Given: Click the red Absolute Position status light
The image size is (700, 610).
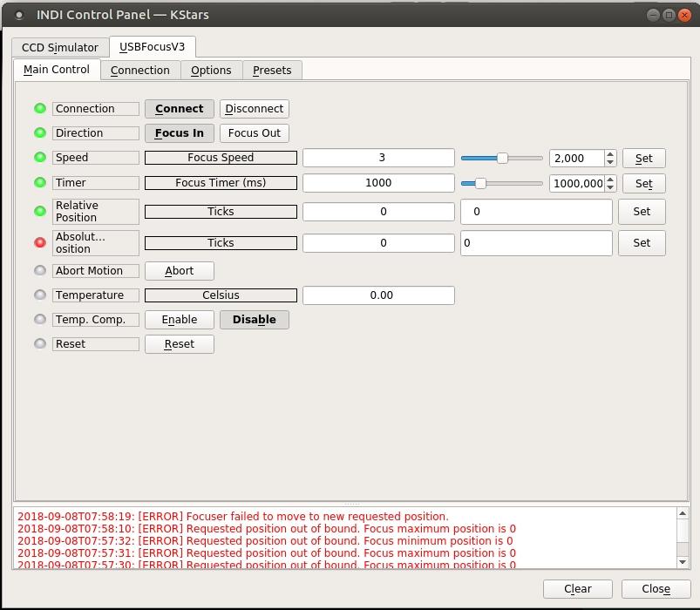Looking at the screenshot, I should tap(40, 242).
